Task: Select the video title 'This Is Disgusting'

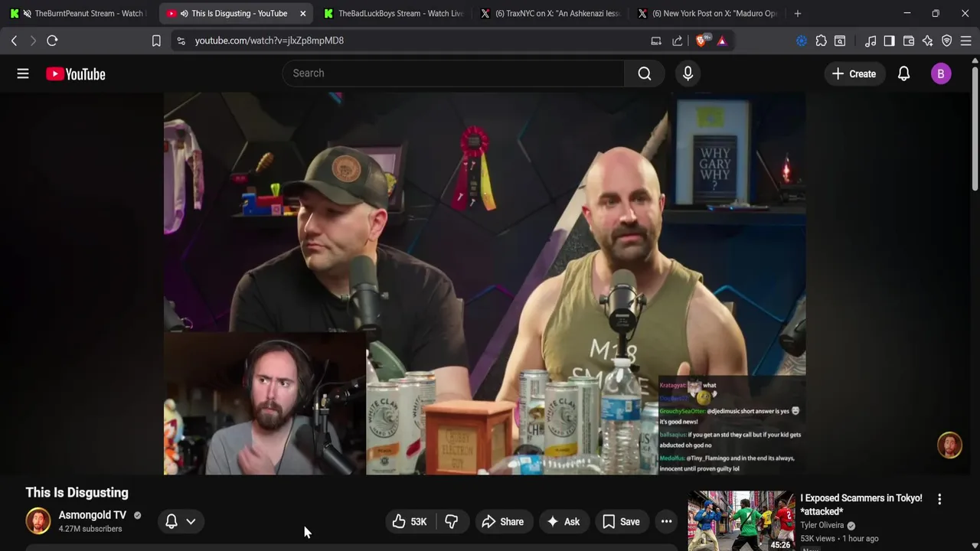Action: pos(77,493)
